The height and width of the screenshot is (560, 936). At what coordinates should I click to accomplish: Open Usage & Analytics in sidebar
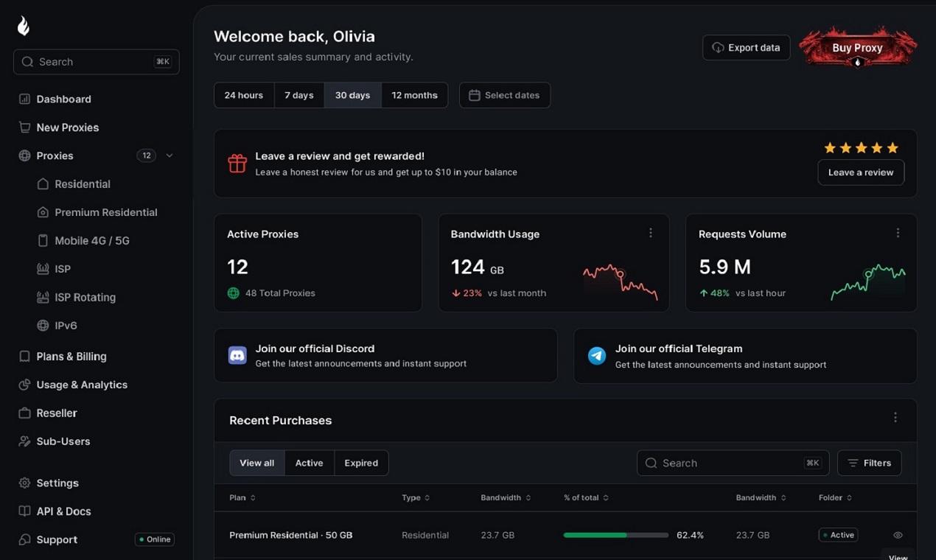82,385
